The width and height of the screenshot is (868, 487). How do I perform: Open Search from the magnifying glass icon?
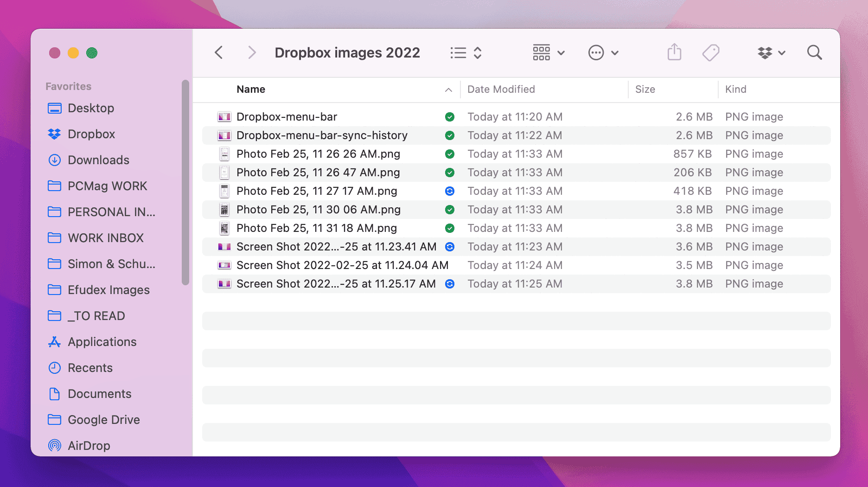coord(814,52)
